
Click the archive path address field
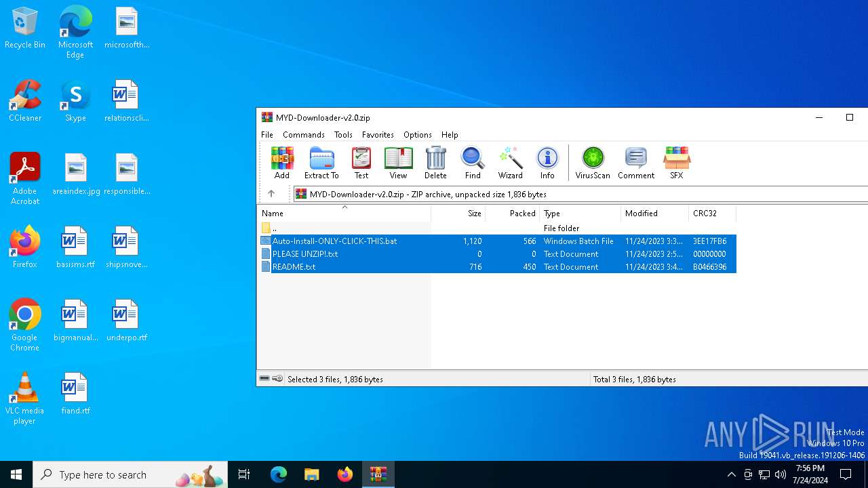coord(580,194)
